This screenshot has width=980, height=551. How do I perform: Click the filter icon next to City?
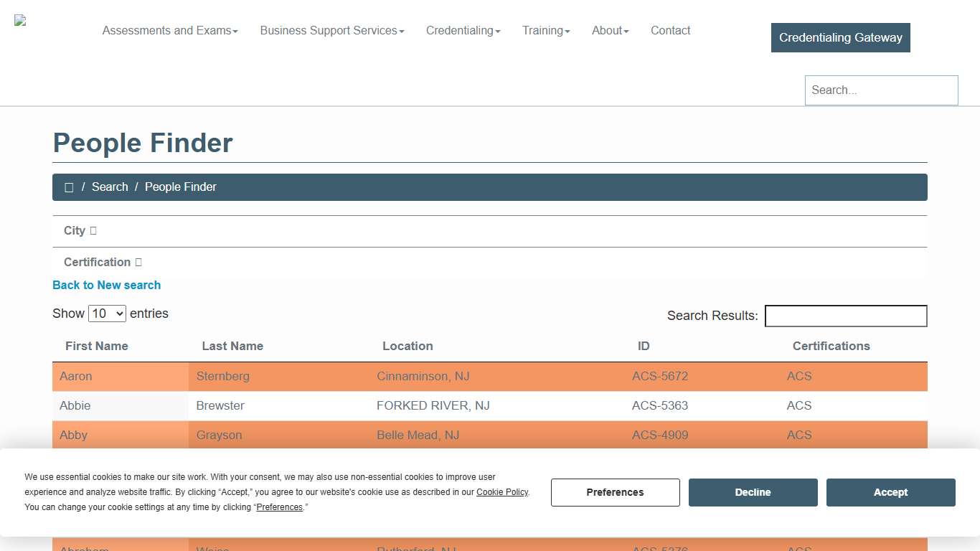(x=94, y=230)
